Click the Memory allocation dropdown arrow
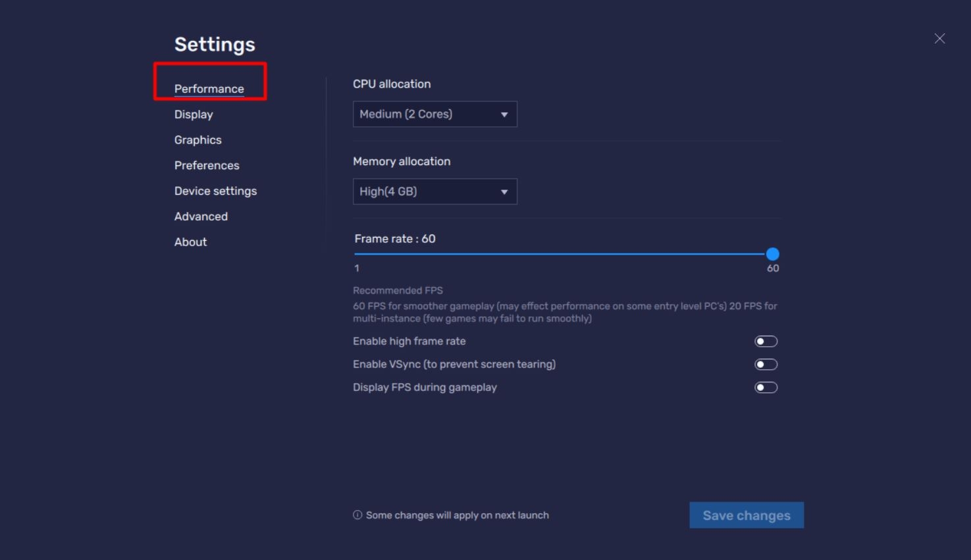Viewport: 971px width, 560px height. (504, 192)
